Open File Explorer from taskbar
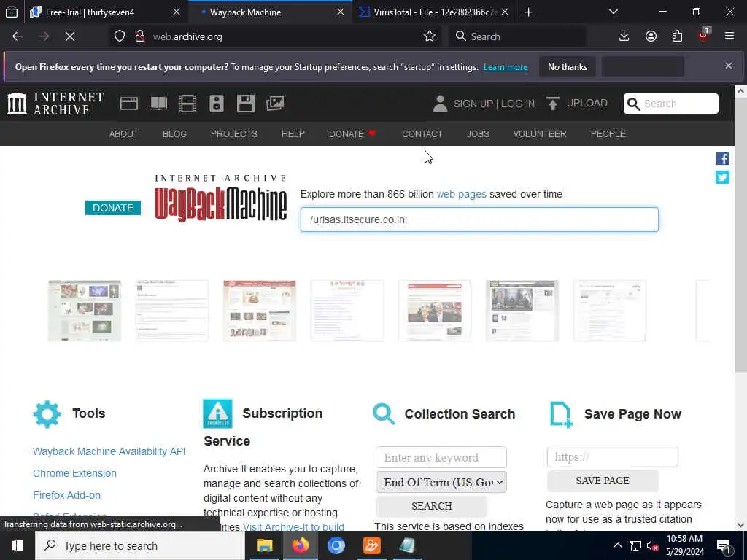 pos(264,545)
